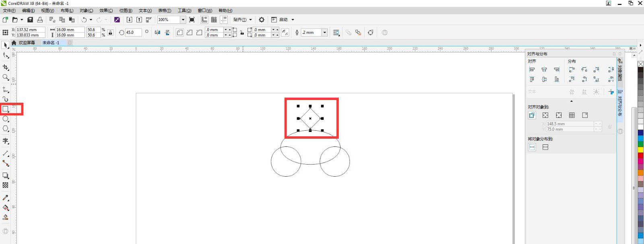The width and height of the screenshot is (644, 244).
Task: Click the 启动 launcher button
Action: coord(283,20)
